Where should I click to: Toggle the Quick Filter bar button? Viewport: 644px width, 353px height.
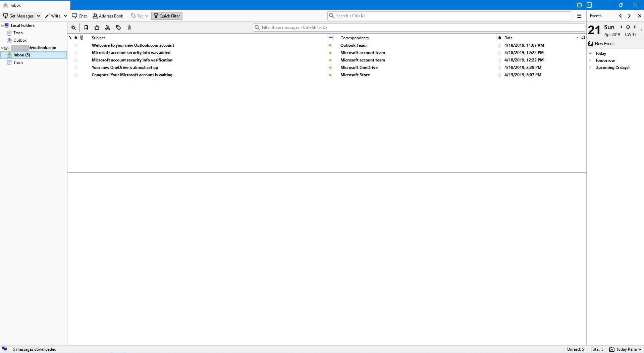(x=167, y=16)
